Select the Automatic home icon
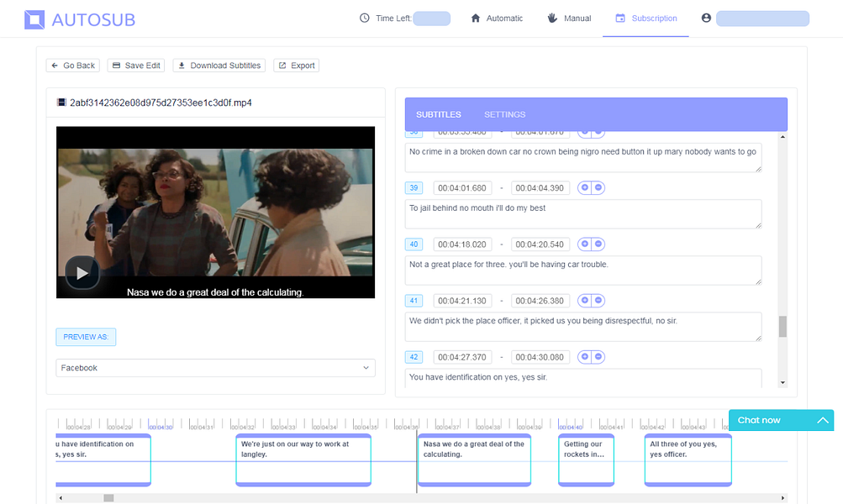The width and height of the screenshot is (843, 504). point(476,18)
